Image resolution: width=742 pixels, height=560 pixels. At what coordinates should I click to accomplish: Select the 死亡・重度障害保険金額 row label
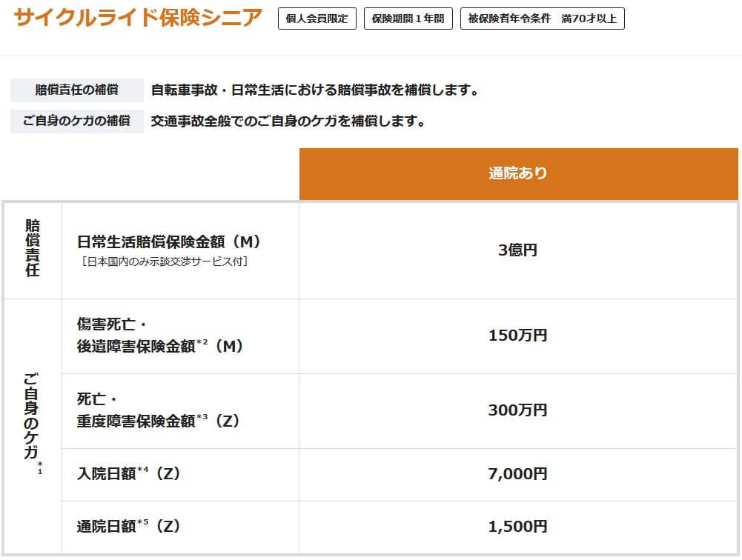pyautogui.click(x=159, y=410)
